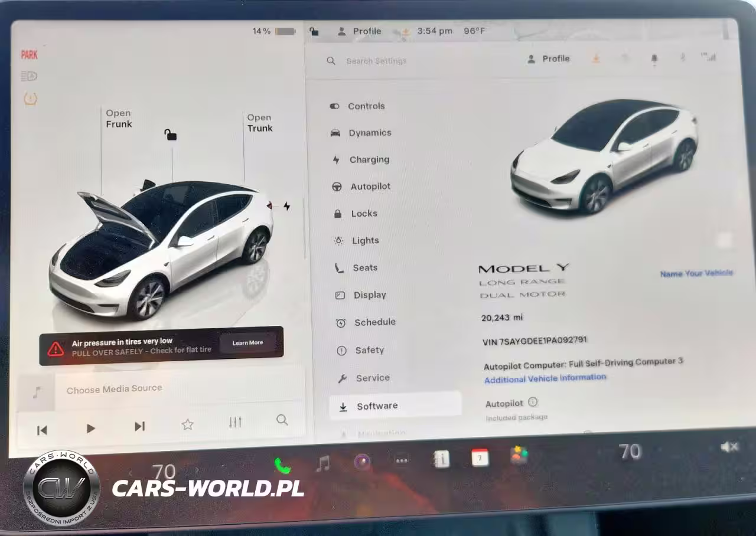Toggle the top bar lock icon
This screenshot has width=756, height=536.
(x=314, y=32)
